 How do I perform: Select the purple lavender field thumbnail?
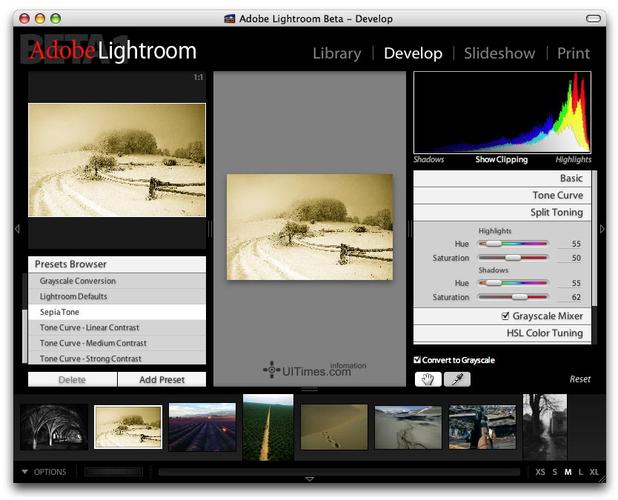click(202, 427)
